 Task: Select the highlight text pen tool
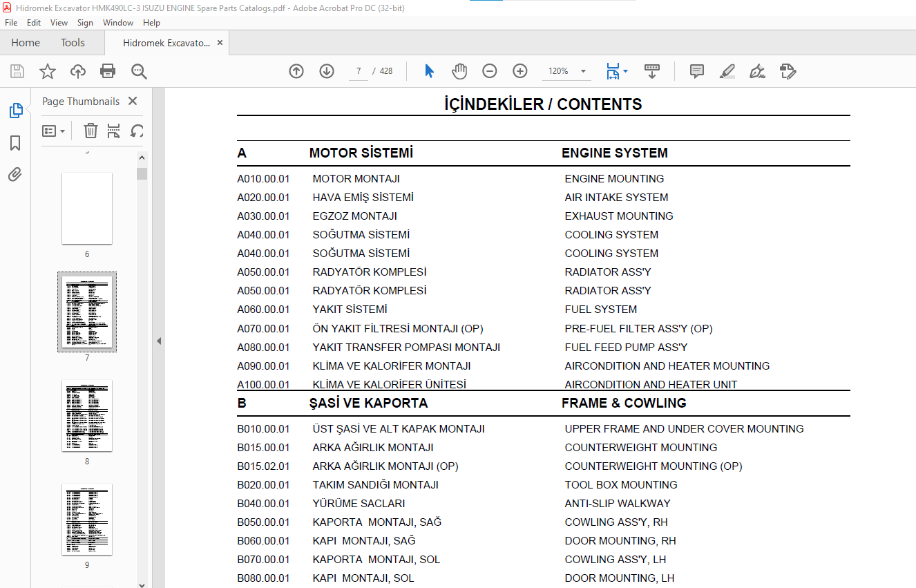click(727, 71)
